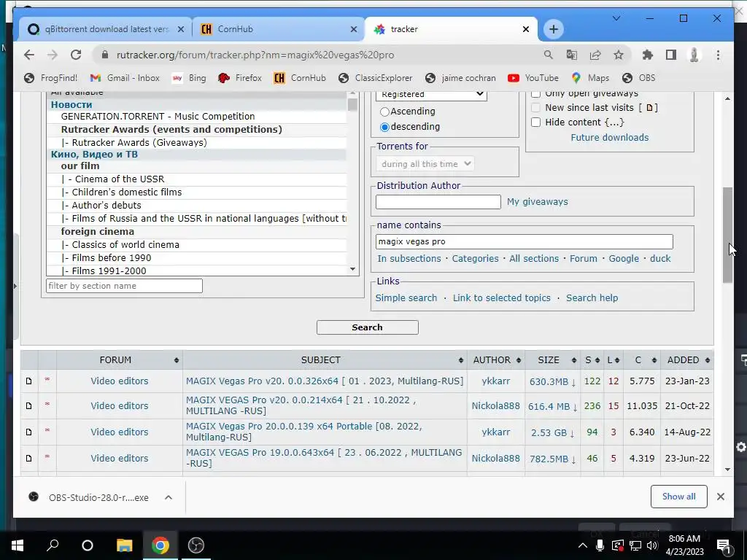The width and height of the screenshot is (747, 560).
Task: Go back using browser back arrow
Action: [x=29, y=55]
